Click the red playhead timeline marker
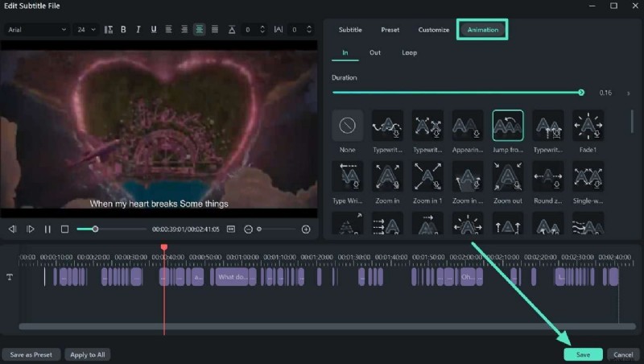 click(164, 247)
